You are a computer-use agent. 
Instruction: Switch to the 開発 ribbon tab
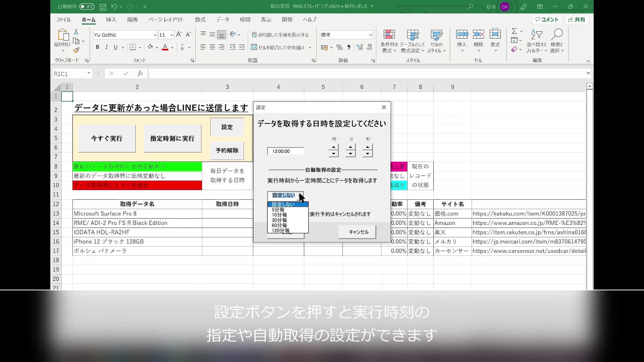point(287,19)
